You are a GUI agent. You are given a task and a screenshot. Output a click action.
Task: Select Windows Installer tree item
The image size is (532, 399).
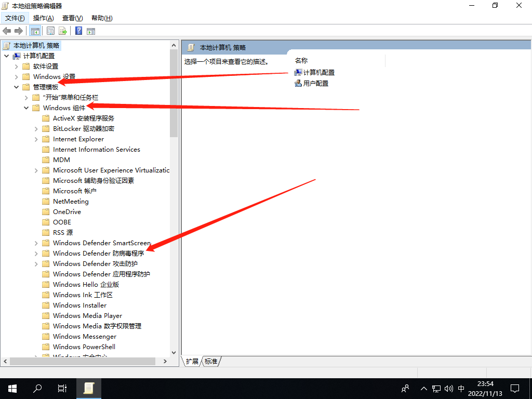pyautogui.click(x=79, y=305)
